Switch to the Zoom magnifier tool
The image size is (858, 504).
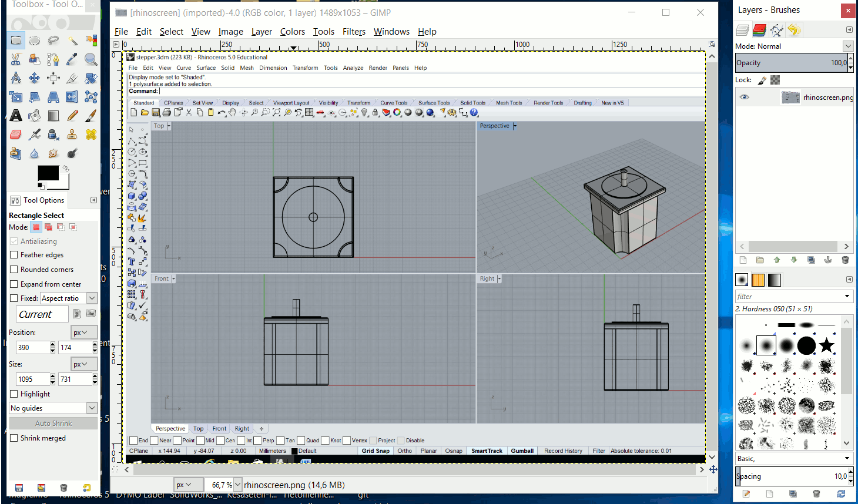tap(91, 59)
